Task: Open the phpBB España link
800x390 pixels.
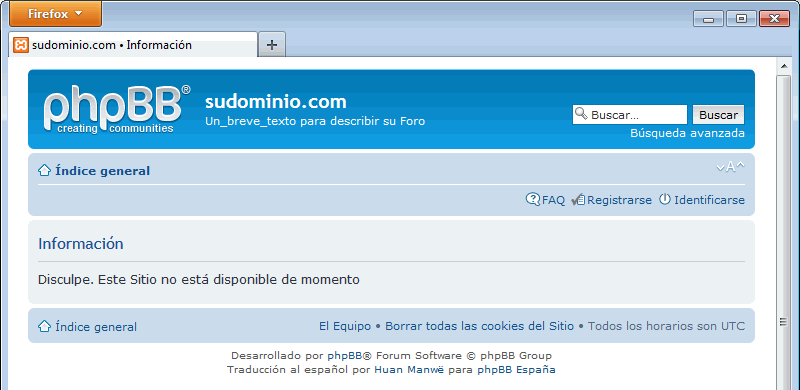Action: pyautogui.click(x=516, y=369)
